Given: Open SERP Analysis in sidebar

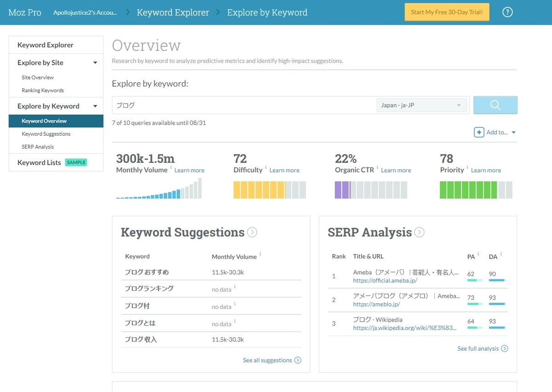Looking at the screenshot, I should 38,147.
